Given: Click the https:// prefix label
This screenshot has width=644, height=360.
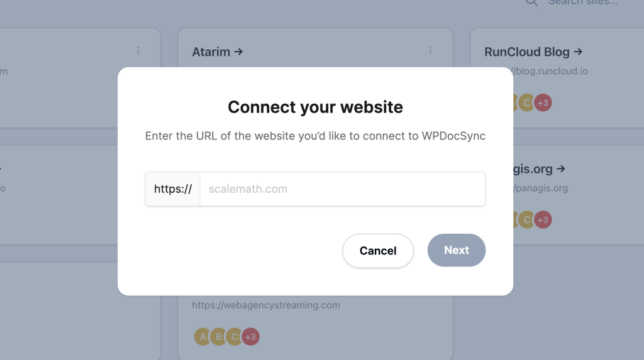Looking at the screenshot, I should [173, 189].
